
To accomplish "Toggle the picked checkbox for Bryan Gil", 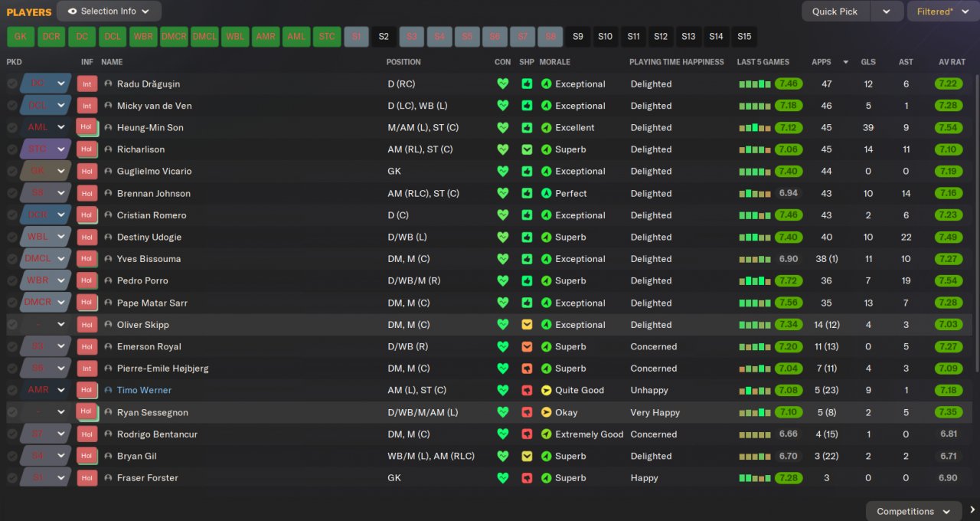I will [x=11, y=456].
